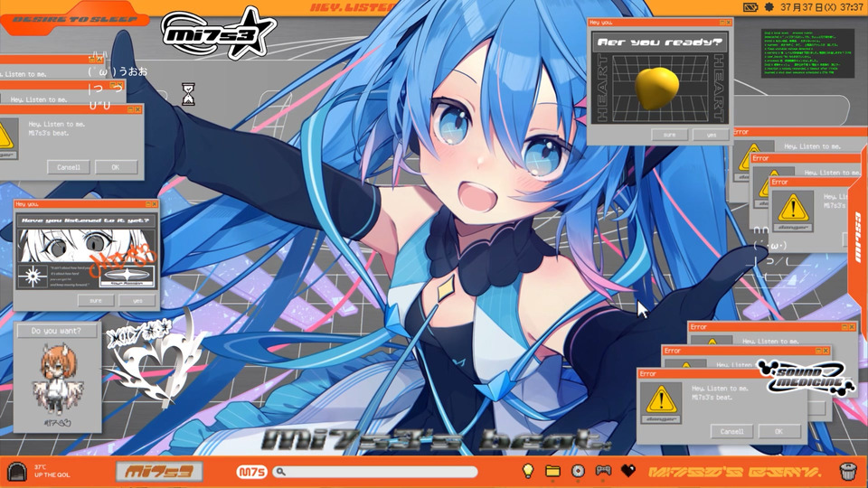Click the 'Aer you ready?' heading banner
868x488 pixels.
[660, 42]
